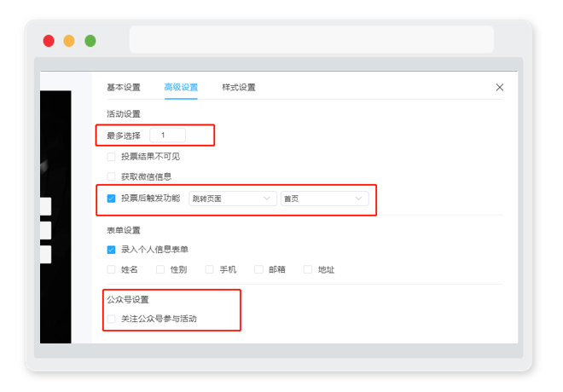The height and width of the screenshot is (392, 563).
Task: Open the 基本设置 tab
Action: 124,88
